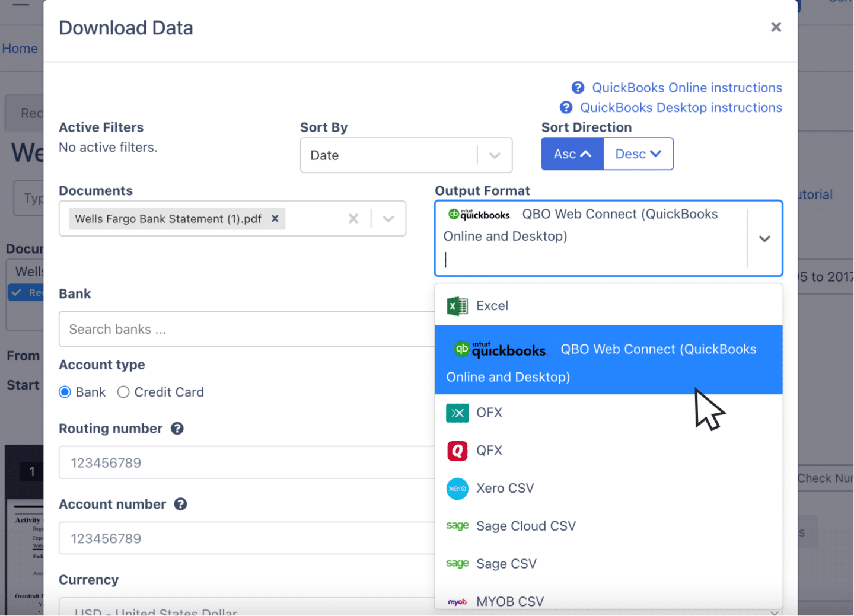Viewport: 854px width, 616px height.
Task: Show Routing number help tooltip icon
Action: (x=177, y=429)
